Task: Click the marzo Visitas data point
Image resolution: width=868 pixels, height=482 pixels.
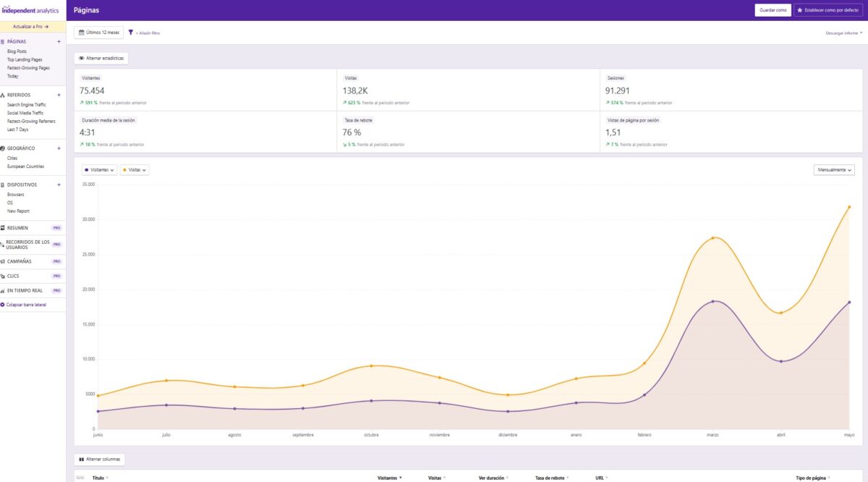Action: point(713,237)
